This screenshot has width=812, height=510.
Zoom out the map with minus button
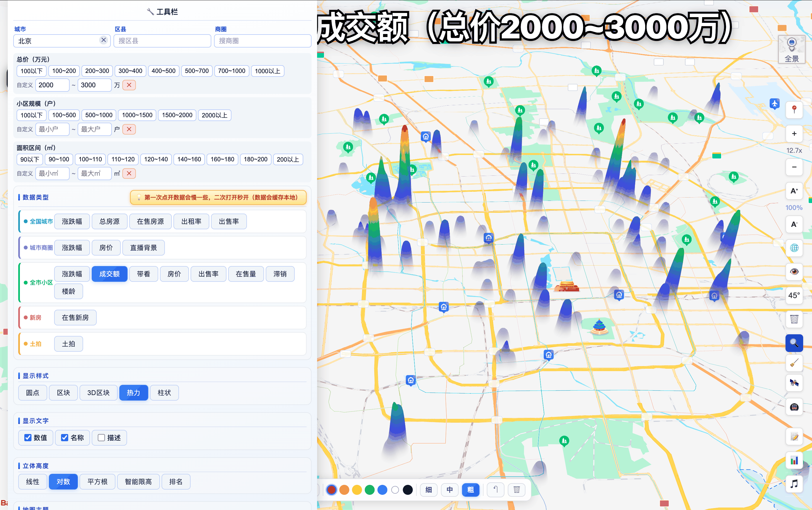point(794,167)
